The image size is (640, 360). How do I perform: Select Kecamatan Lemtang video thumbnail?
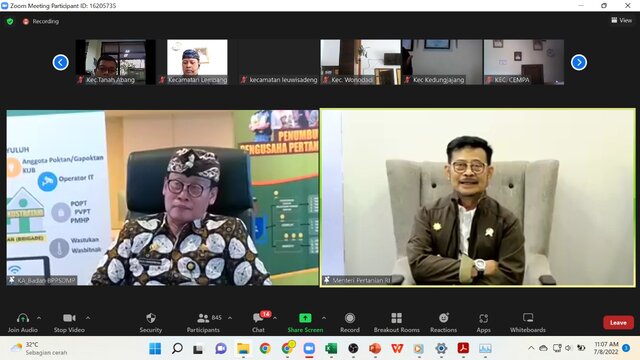(x=197, y=62)
